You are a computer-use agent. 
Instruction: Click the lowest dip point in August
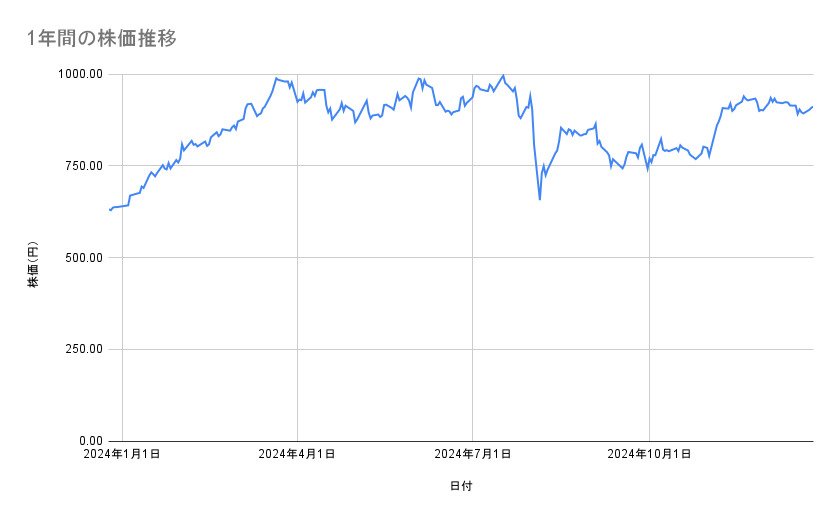click(540, 199)
